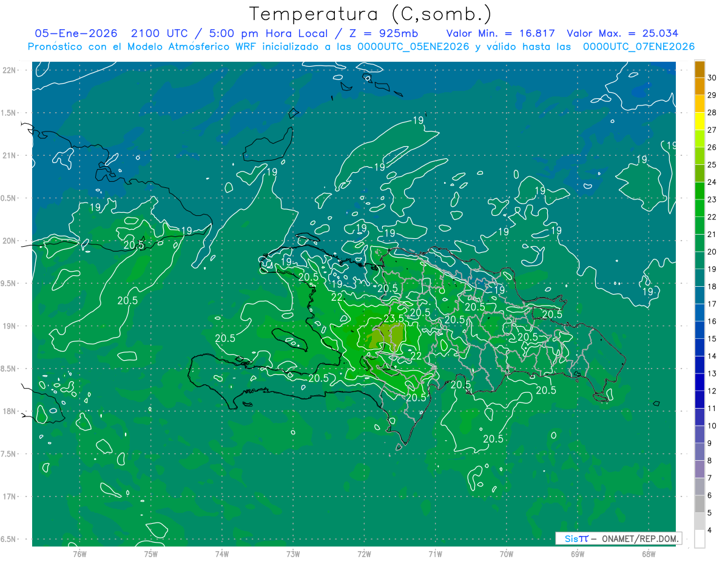Click the "SisTT - ONAMET/REP.DOM." credit box
Viewport: 728px width, 562px height.
pos(618,538)
